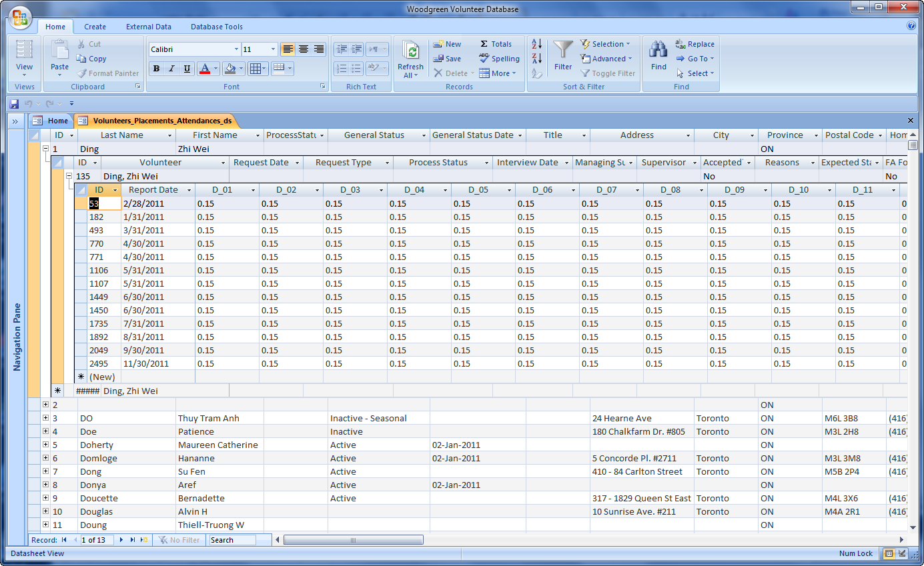Click the Copy icon
924x566 pixels.
click(91, 59)
